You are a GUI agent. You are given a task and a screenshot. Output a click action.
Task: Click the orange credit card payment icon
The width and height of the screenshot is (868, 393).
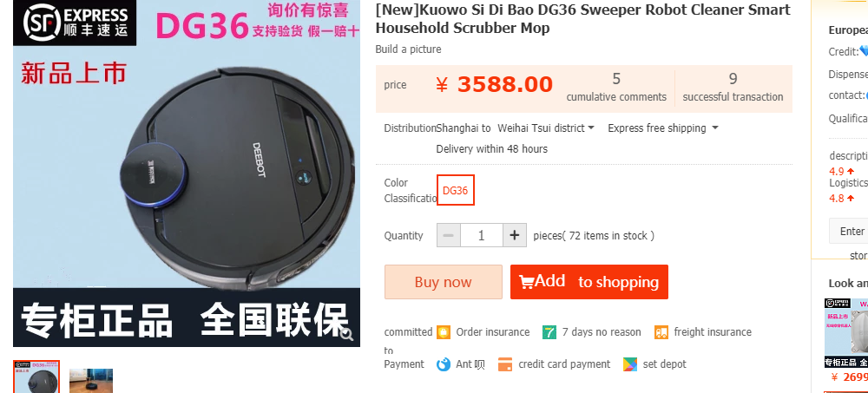coord(505,364)
